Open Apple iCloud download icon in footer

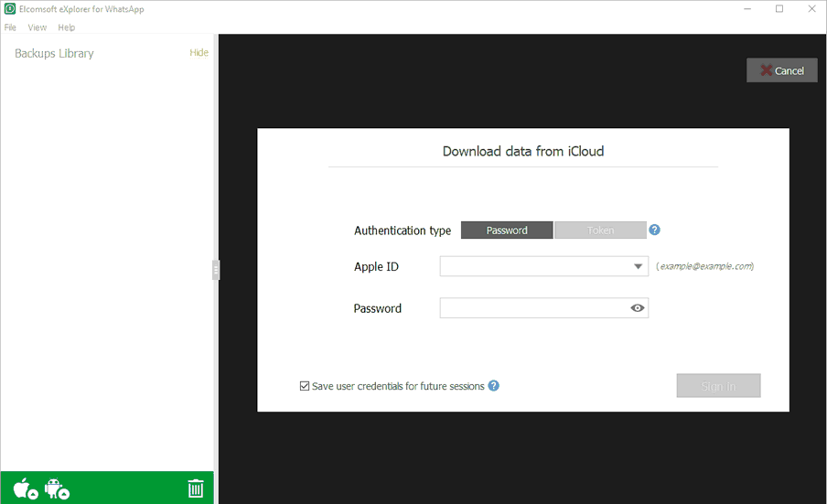(x=26, y=488)
